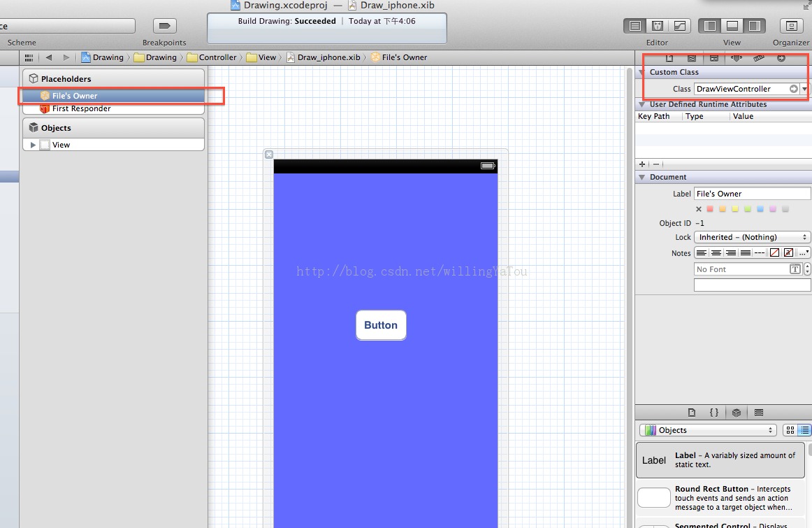Collapse the Custom Class section
The width and height of the screenshot is (812, 528).
(x=642, y=72)
